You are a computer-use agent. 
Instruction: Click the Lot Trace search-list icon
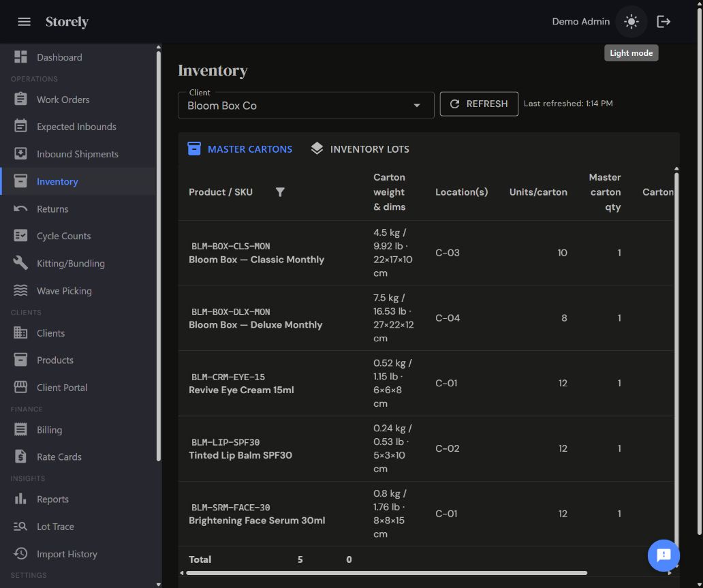(20, 527)
